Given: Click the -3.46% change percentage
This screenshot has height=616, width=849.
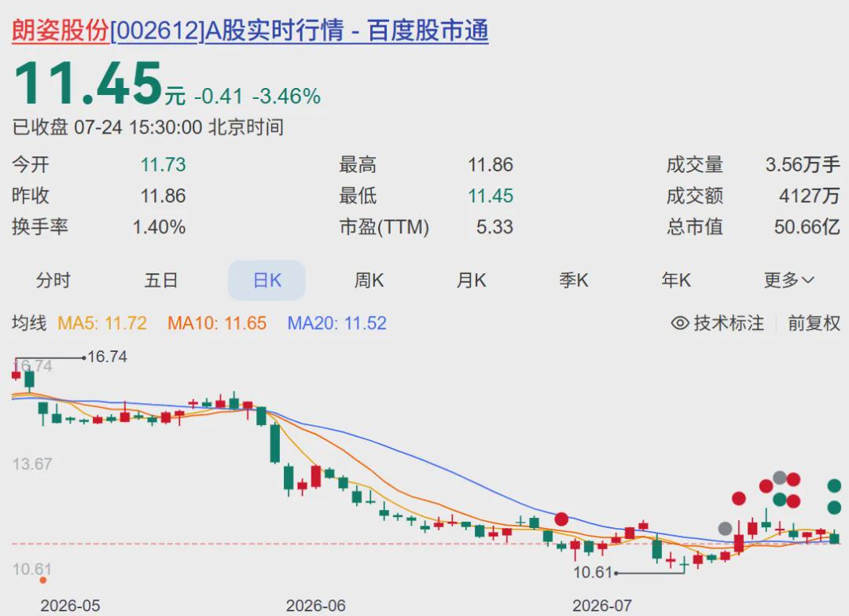Looking at the screenshot, I should point(286,97).
